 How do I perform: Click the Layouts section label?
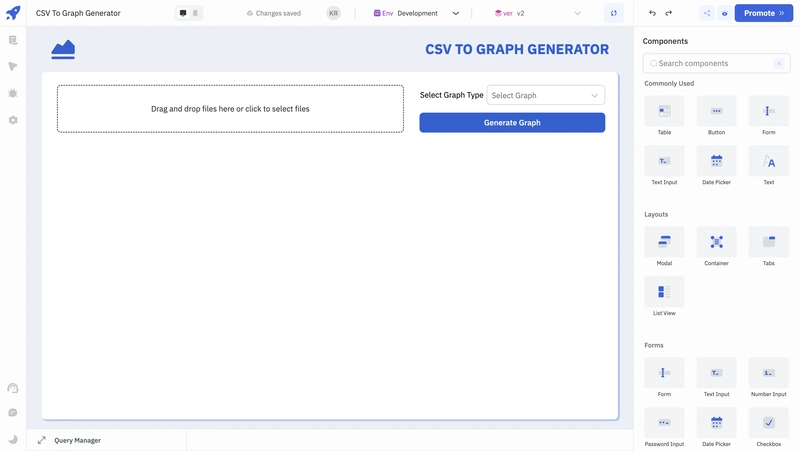[x=656, y=214]
